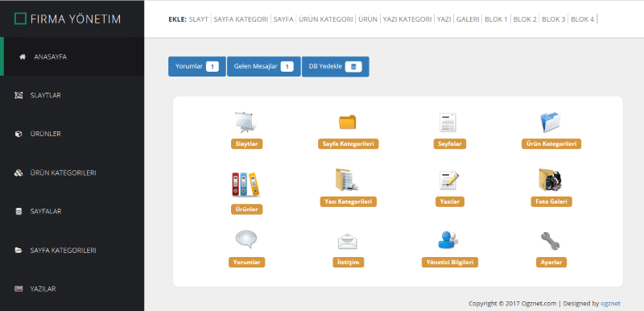Open the Yorumlar button with badge
The height and width of the screenshot is (311, 644).
[196, 67]
